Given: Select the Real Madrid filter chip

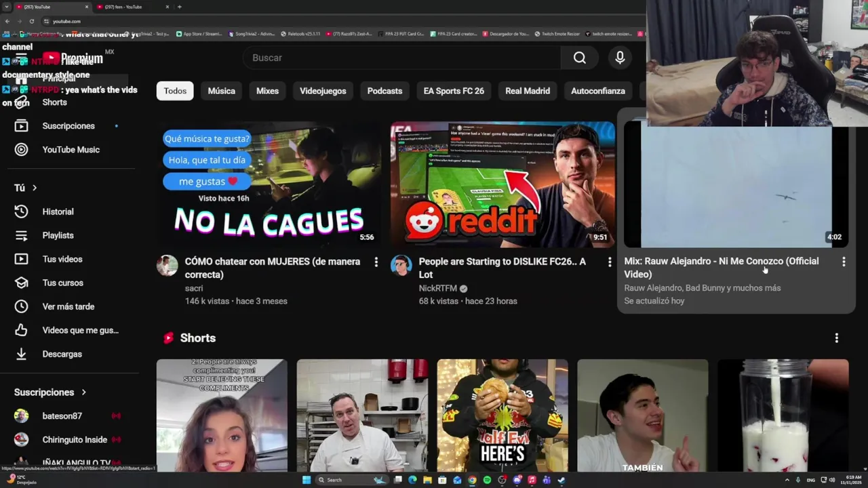Looking at the screenshot, I should (x=528, y=91).
